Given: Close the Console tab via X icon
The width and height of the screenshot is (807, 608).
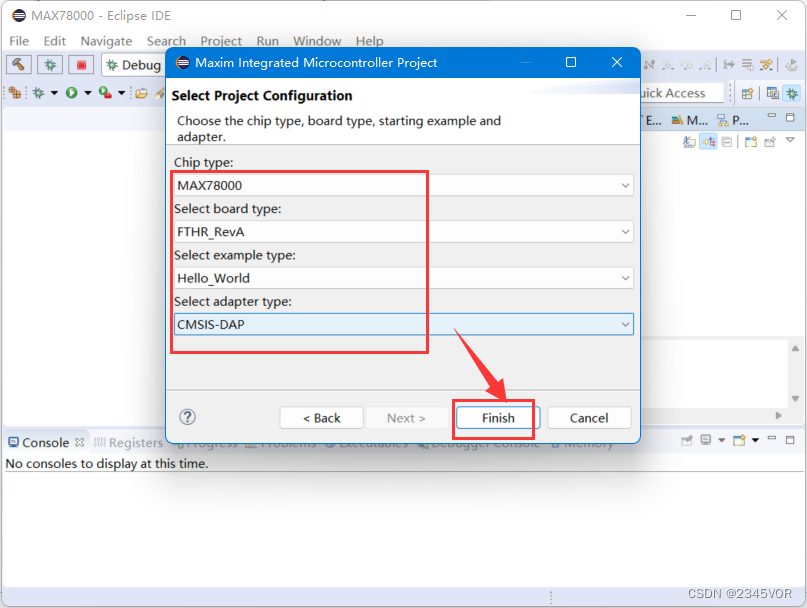Looking at the screenshot, I should [79, 442].
